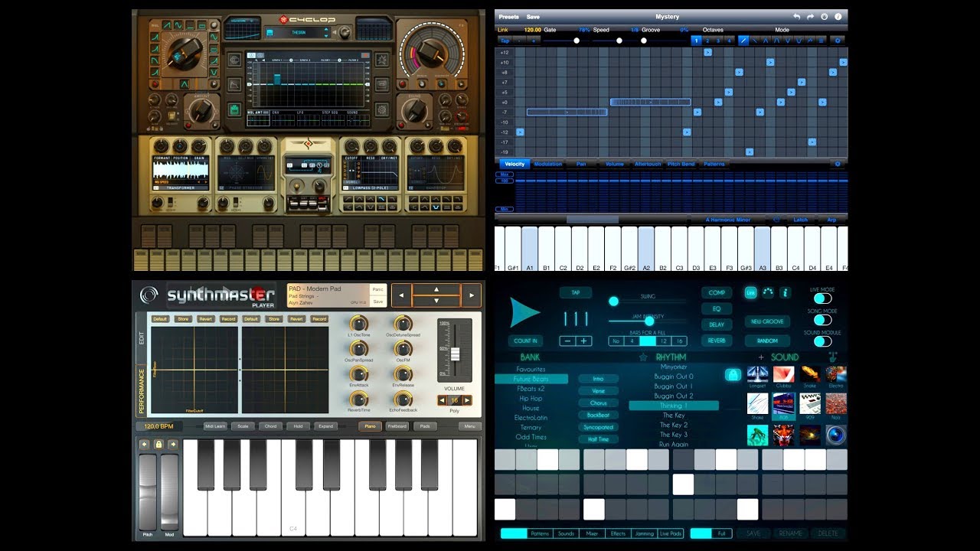980x551 pixels.
Task: Select Hip Hop in the BANK list
Action: click(531, 399)
